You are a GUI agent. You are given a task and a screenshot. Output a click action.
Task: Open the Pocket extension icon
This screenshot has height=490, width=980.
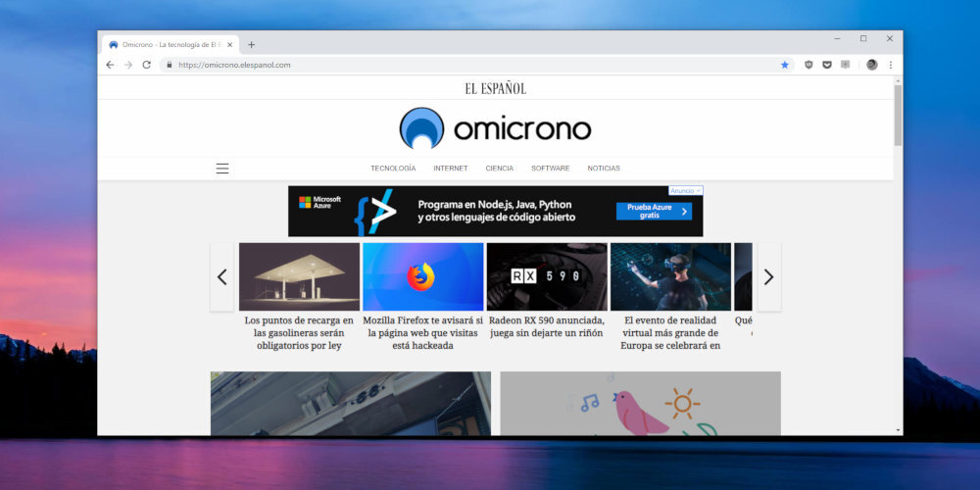827,65
